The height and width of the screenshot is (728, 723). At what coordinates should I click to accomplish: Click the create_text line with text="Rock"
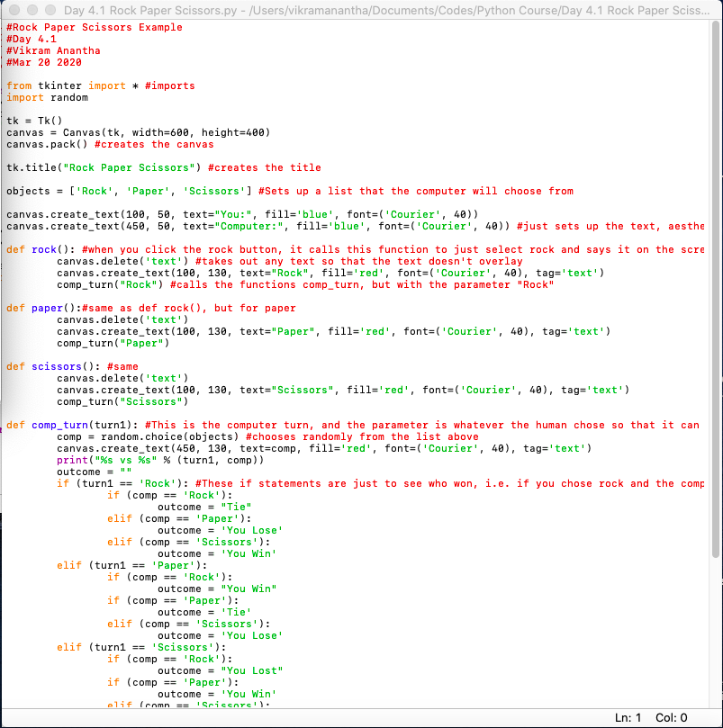330,273
